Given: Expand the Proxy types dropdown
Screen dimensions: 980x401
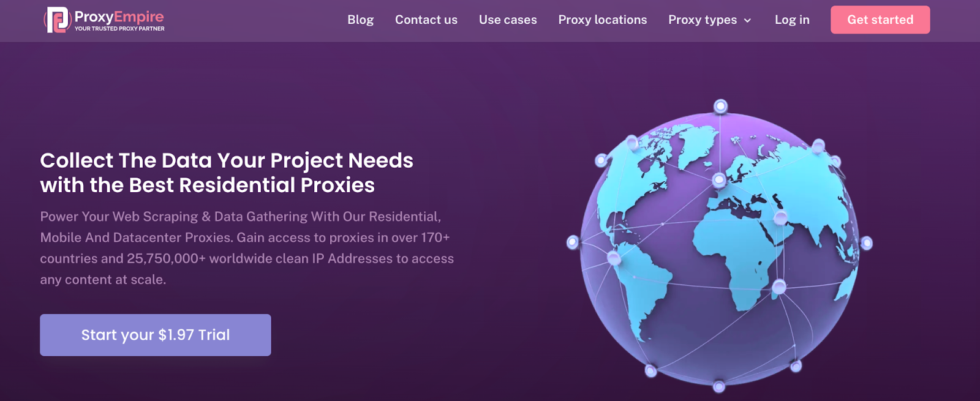Looking at the screenshot, I should tap(710, 20).
